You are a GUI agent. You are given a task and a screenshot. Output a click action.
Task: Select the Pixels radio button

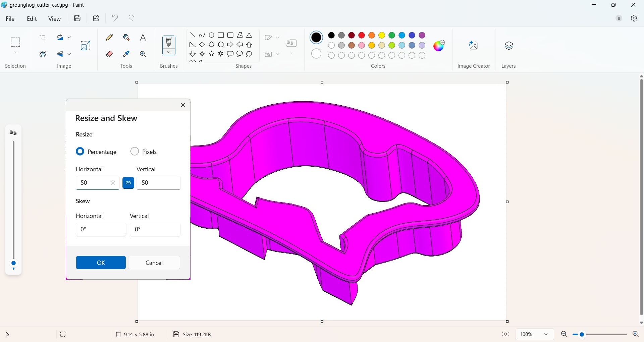tap(135, 152)
